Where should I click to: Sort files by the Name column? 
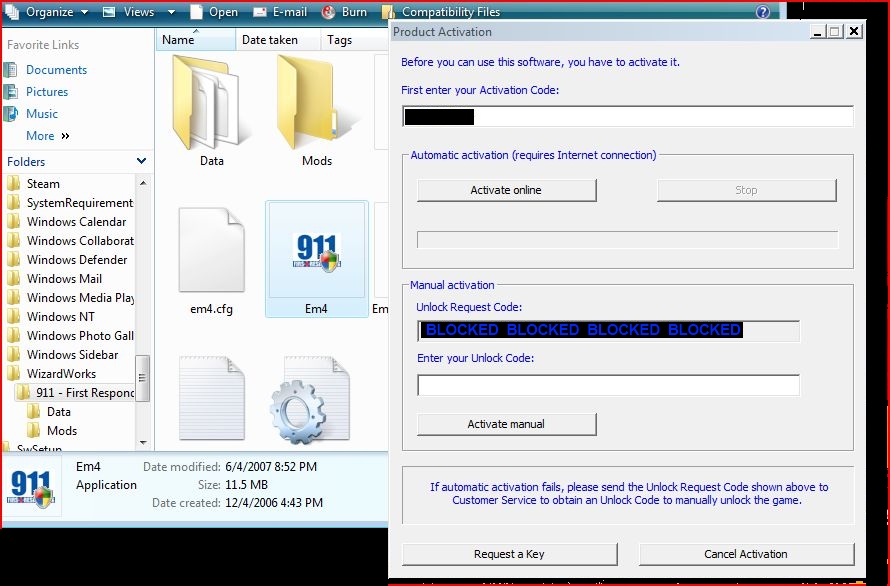pos(195,40)
